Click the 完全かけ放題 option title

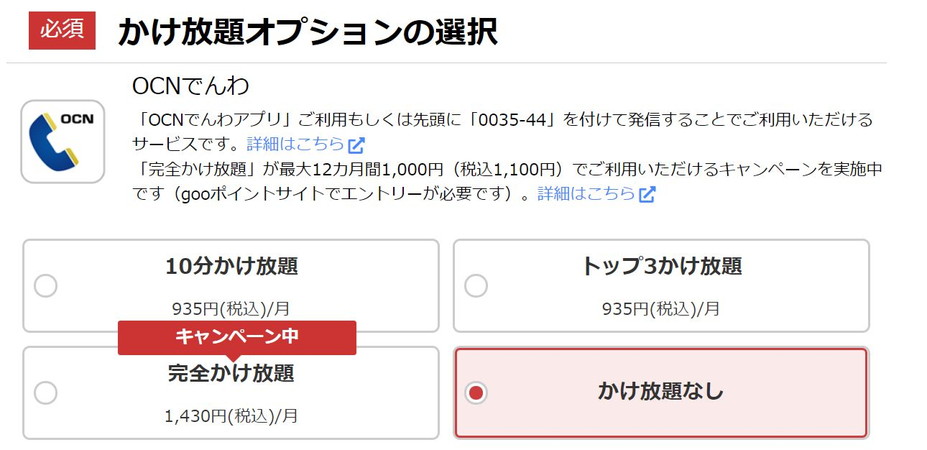point(231,373)
